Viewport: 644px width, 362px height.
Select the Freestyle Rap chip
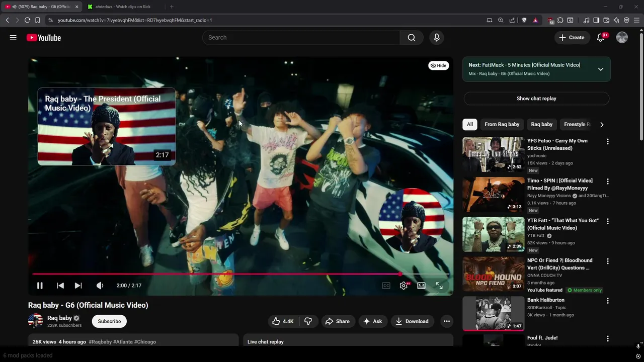[x=577, y=124]
